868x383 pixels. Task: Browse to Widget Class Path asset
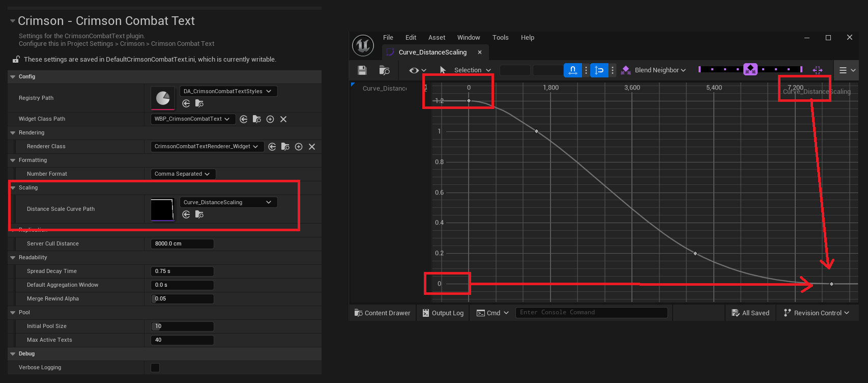257,119
